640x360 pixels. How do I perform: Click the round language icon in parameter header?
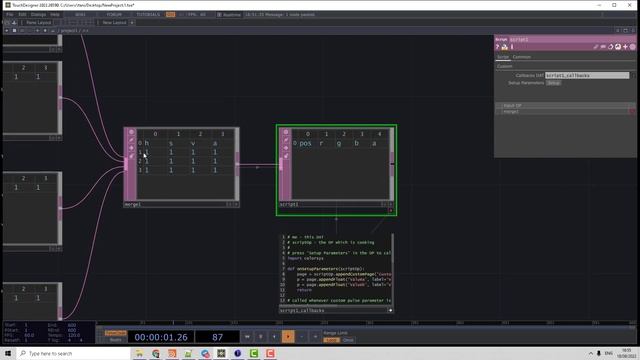[x=633, y=47]
